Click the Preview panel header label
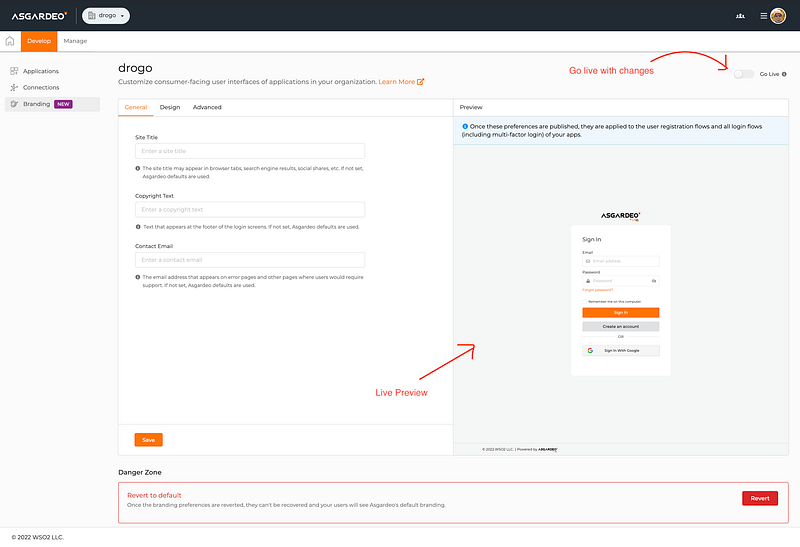Image resolution: width=800 pixels, height=547 pixels. coord(471,107)
